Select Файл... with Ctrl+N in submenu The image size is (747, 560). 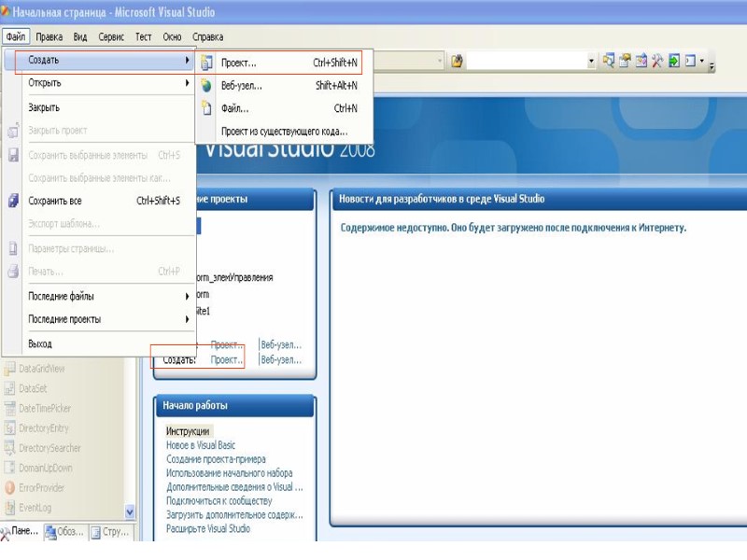coord(284,108)
